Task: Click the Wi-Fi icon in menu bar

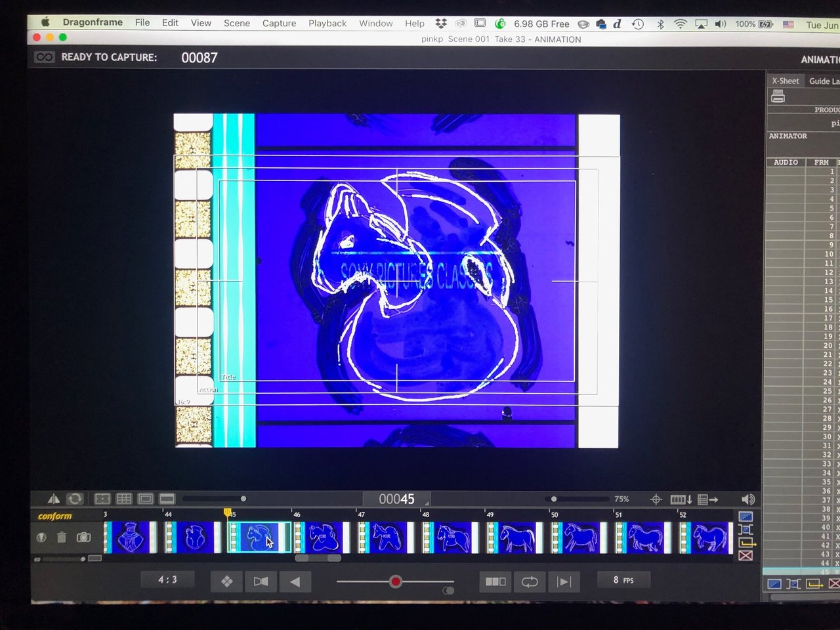Action: (681, 24)
